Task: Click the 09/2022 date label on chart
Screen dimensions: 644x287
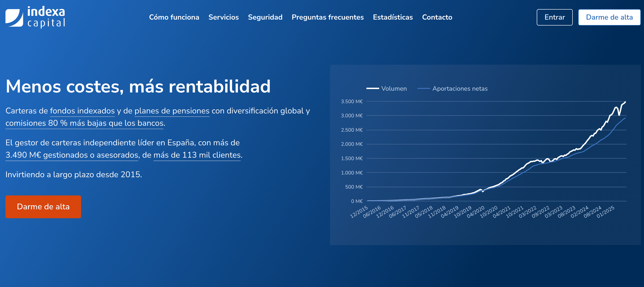Action: point(541,212)
